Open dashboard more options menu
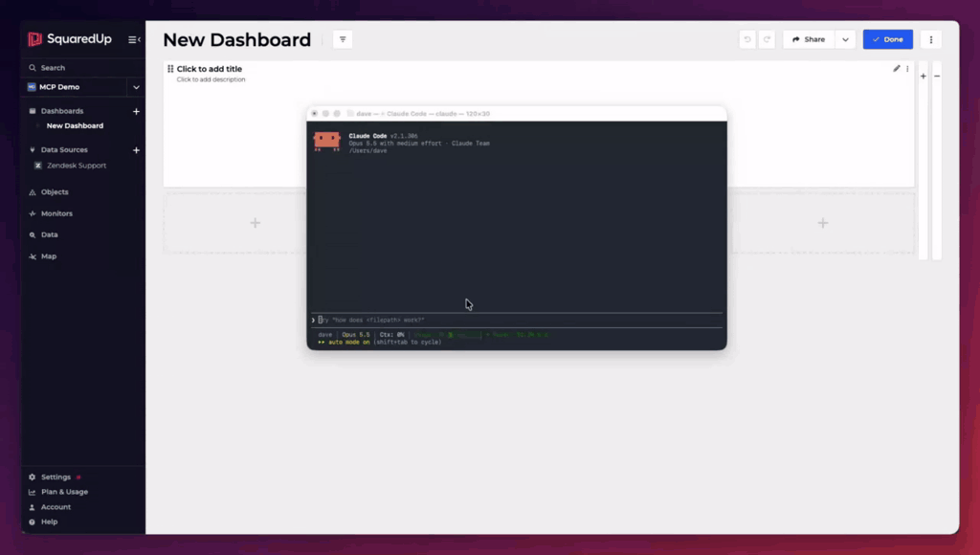Screen dimensions: 980x555 click(930, 39)
